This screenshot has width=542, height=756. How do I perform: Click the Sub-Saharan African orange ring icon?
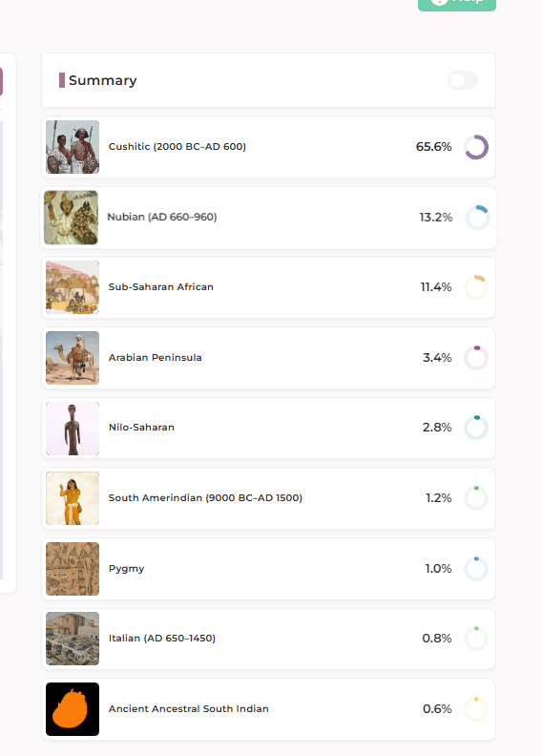(476, 287)
